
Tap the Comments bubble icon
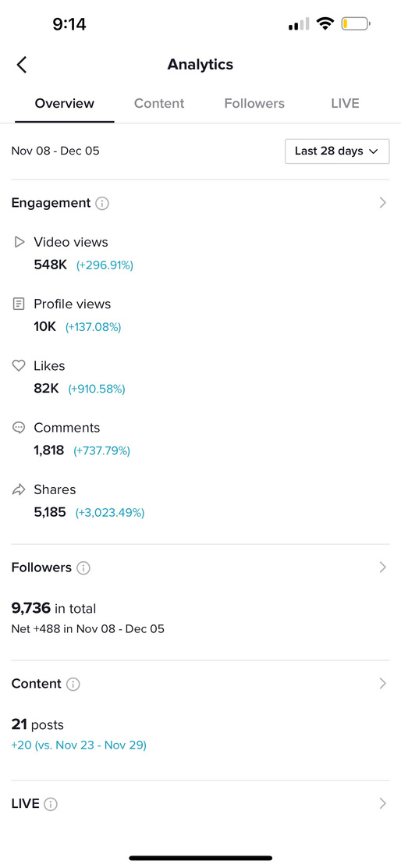coord(20,428)
